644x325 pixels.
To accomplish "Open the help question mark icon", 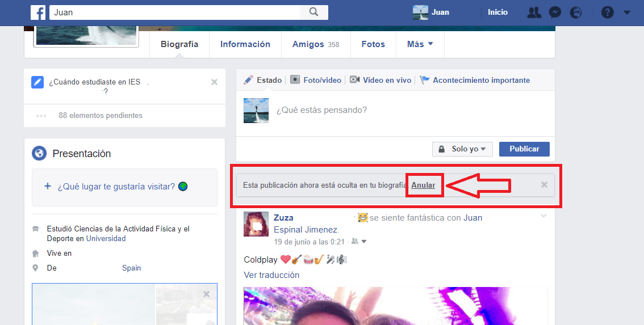I will [x=608, y=12].
